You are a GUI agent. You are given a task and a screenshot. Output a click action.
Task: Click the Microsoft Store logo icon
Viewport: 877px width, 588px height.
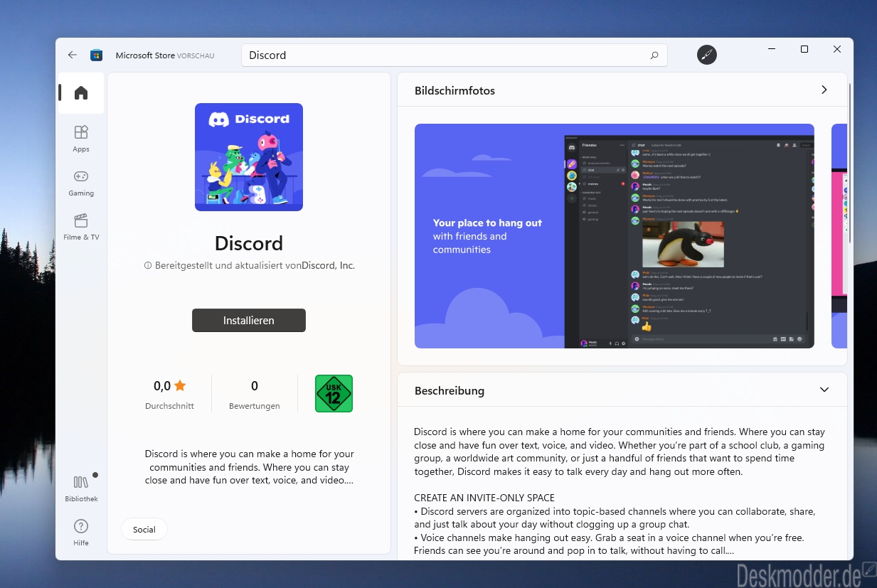(96, 55)
